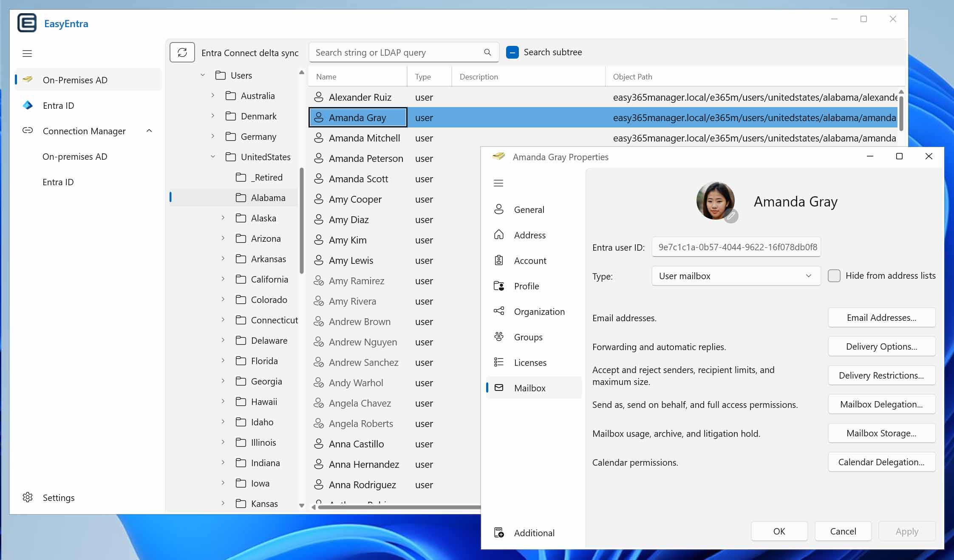Open Calendar Delegation
Image resolution: width=954 pixels, height=560 pixels.
(881, 462)
